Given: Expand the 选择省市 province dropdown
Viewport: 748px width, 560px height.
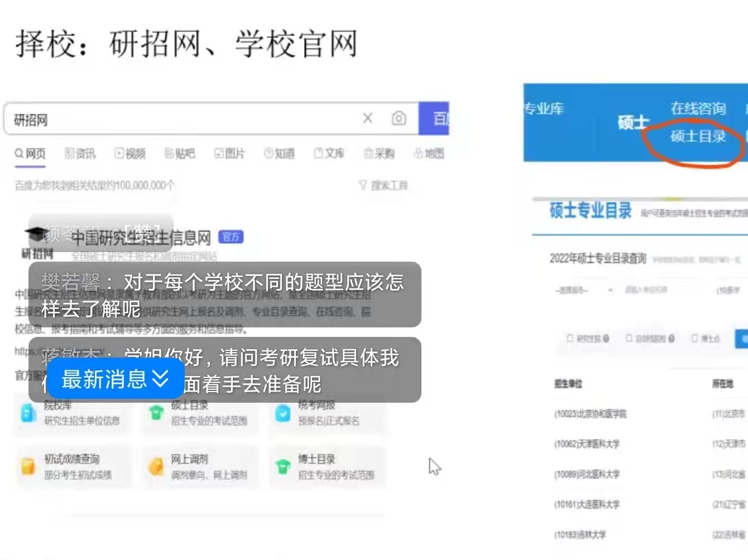Looking at the screenshot, I should tap(584, 290).
